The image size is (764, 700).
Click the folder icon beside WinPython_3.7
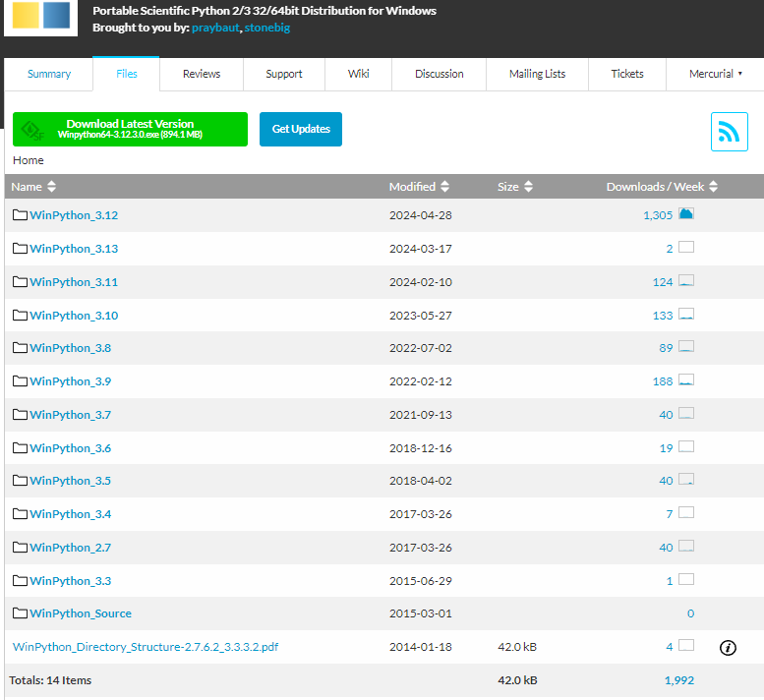pyautogui.click(x=20, y=415)
